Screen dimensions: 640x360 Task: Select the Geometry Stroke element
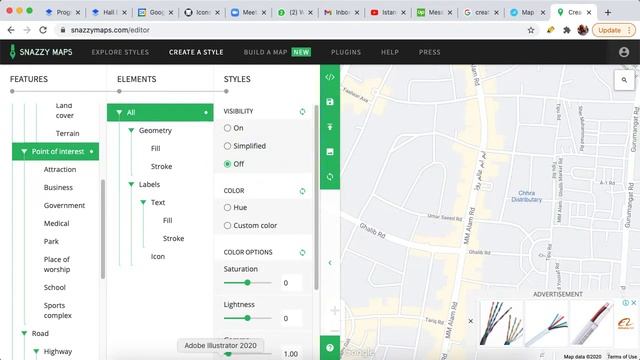click(161, 167)
